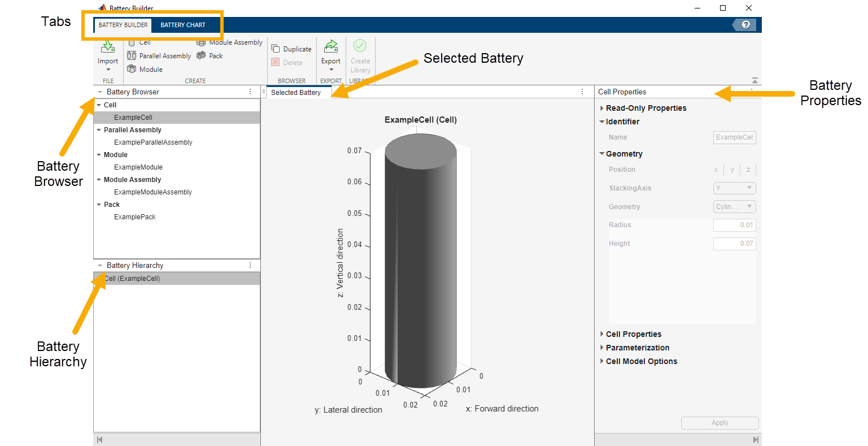Open the StackingAxis dropdown

(734, 188)
